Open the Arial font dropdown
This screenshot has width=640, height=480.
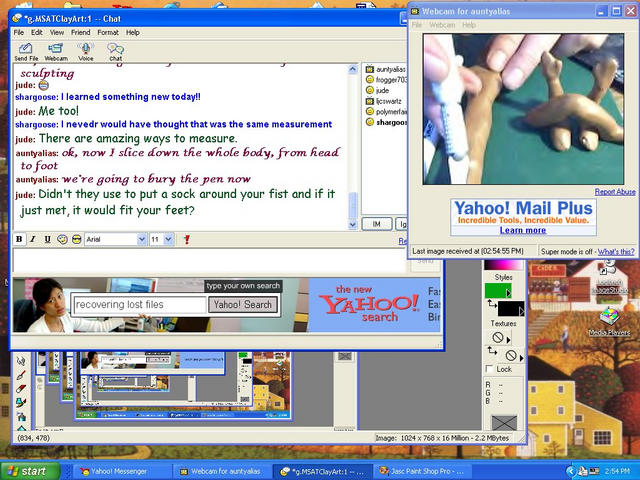142,240
